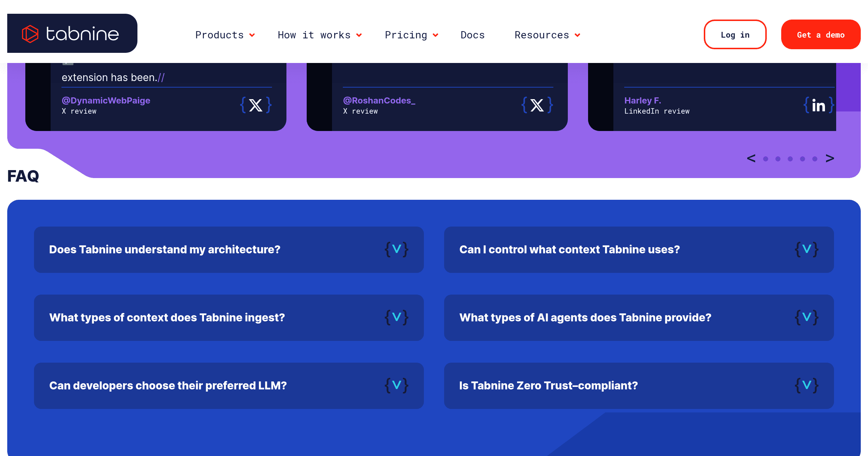
Task: Click the 'X review' label under @DynamicWebPaige
Action: pos(79,111)
